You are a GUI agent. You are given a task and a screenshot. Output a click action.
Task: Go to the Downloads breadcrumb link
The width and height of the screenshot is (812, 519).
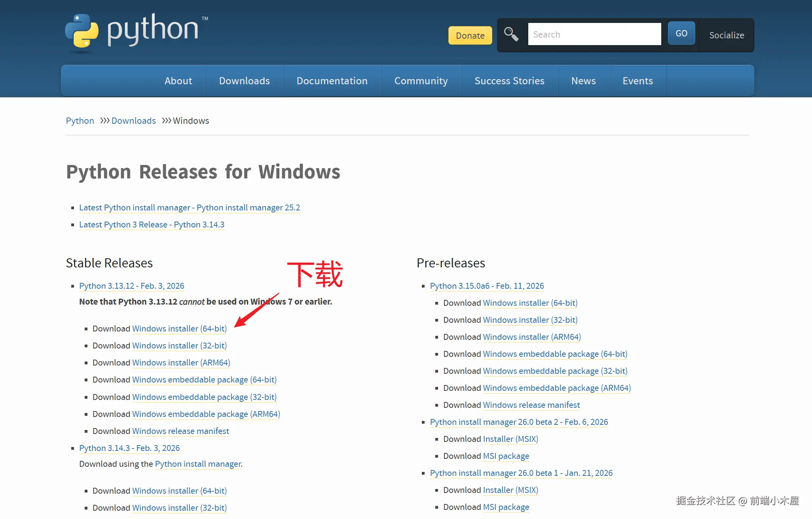click(x=133, y=121)
